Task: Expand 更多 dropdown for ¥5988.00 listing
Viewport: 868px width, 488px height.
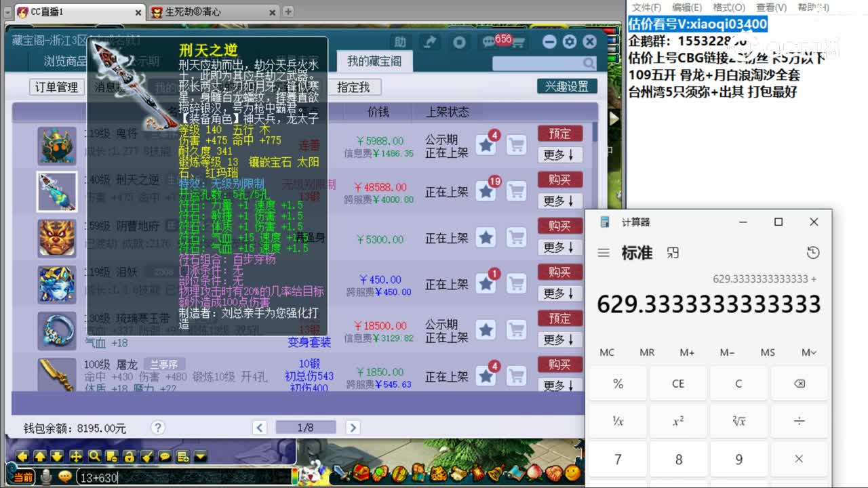Action: pos(559,155)
